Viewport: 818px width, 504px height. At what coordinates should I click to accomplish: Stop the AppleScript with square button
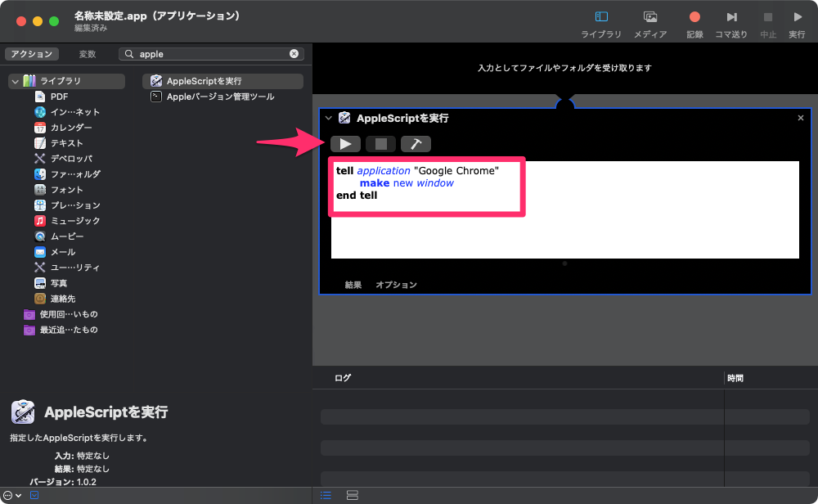click(x=381, y=144)
